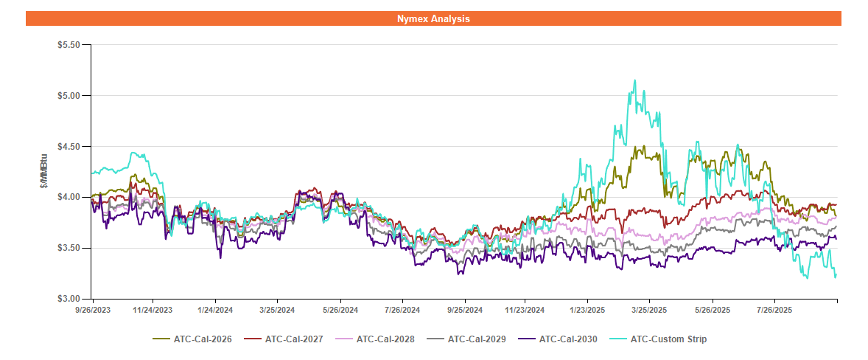Click the $5.50 y-axis label
The image size is (868, 360).
69,45
